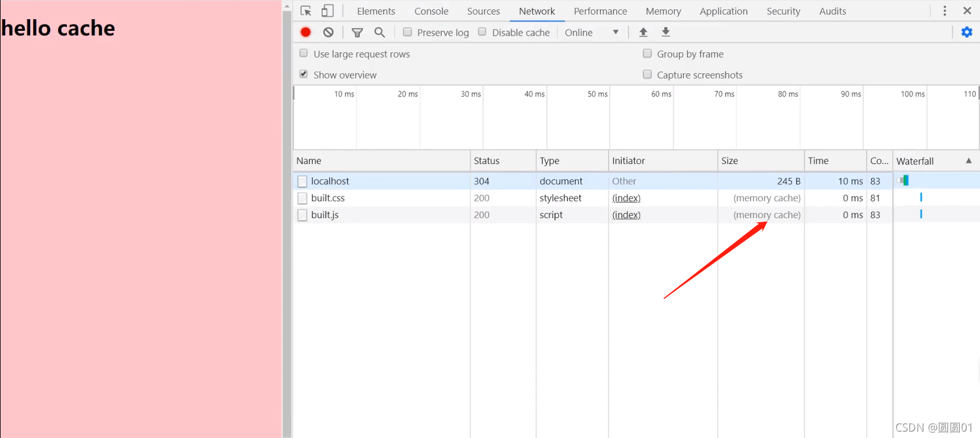Export HAR file with download arrow
Image resolution: width=980 pixels, height=438 pixels.
coord(666,33)
